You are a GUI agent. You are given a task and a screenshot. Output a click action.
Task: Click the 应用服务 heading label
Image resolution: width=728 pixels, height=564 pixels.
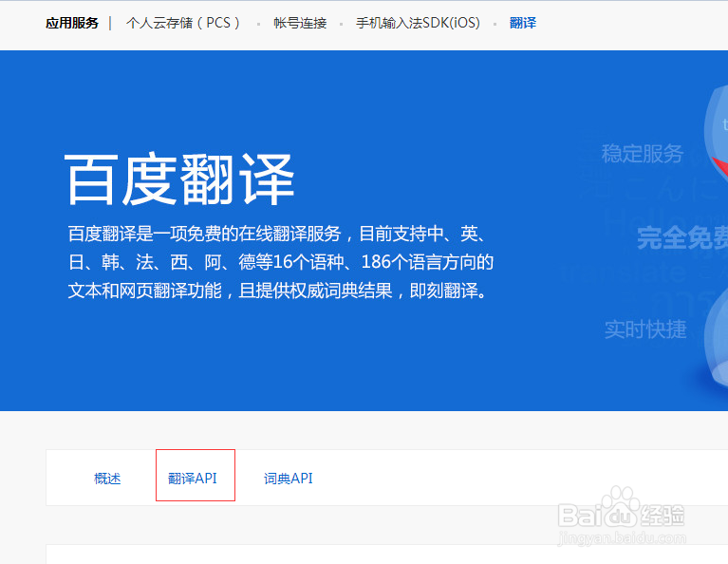pos(72,23)
